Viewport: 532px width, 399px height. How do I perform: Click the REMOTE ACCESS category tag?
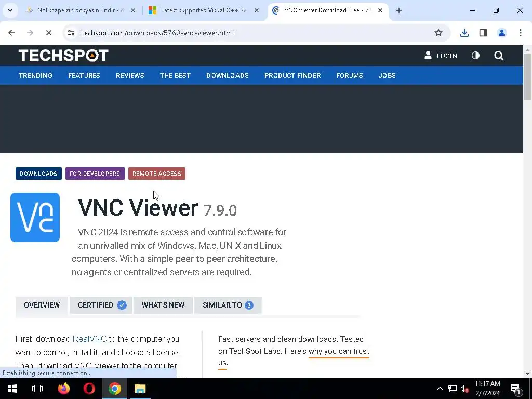pyautogui.click(x=157, y=174)
